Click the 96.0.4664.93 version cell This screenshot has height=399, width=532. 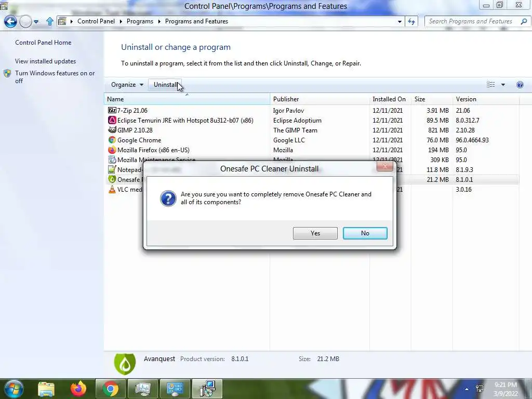pos(472,140)
